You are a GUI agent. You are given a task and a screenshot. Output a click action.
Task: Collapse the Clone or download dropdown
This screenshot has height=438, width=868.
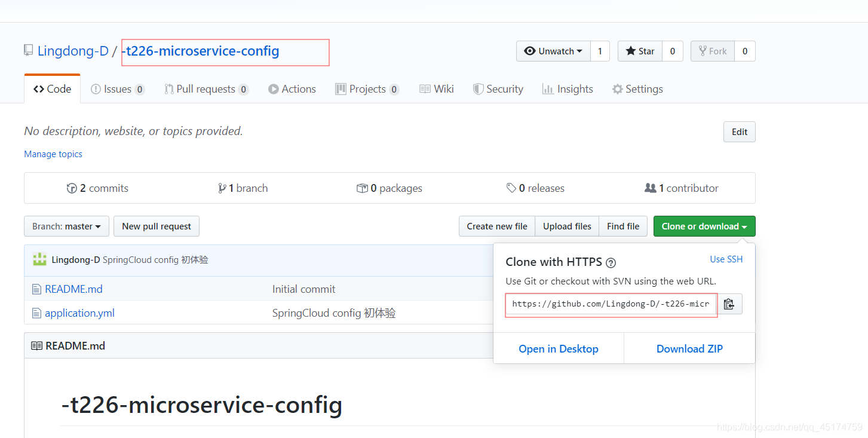704,226
